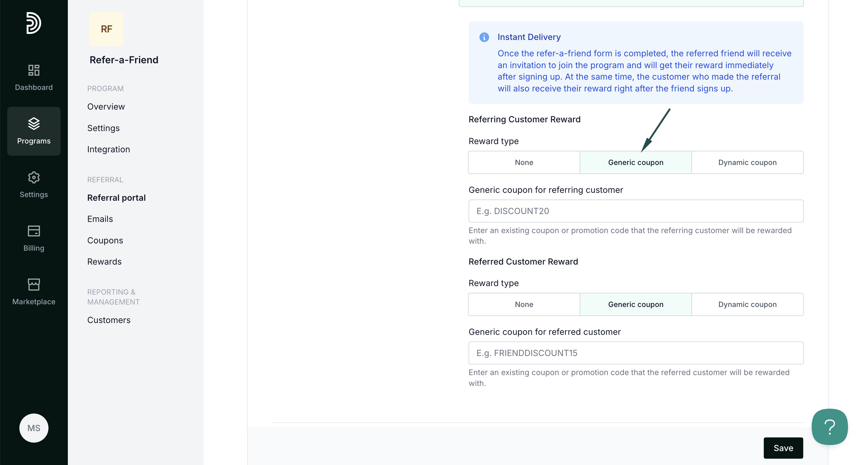This screenshot has width=868, height=465.
Task: Select Generic coupon for the referred customer reward
Action: (x=635, y=304)
